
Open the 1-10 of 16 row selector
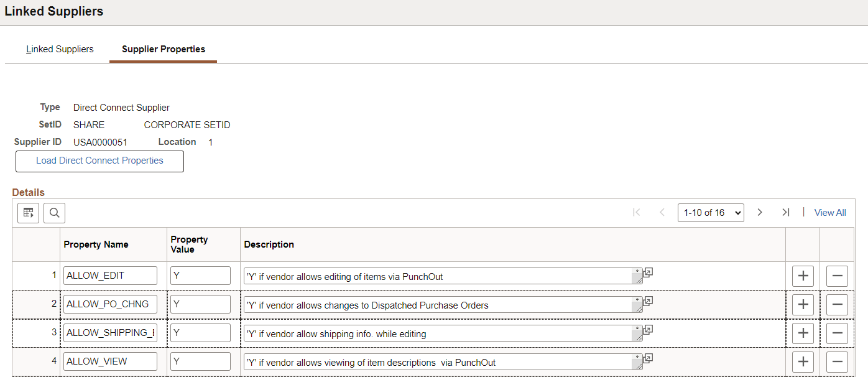point(711,212)
